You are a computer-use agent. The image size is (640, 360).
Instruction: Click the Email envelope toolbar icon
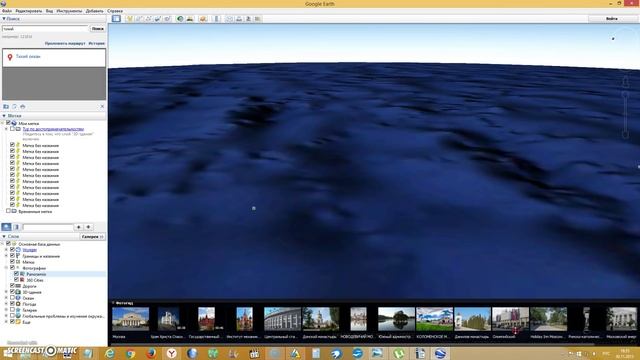(229, 19)
